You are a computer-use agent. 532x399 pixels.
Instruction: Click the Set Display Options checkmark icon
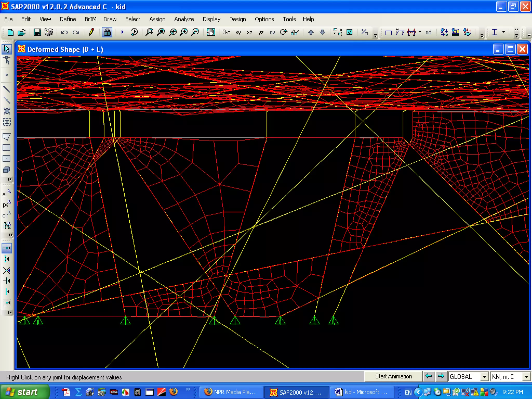pyautogui.click(x=350, y=32)
